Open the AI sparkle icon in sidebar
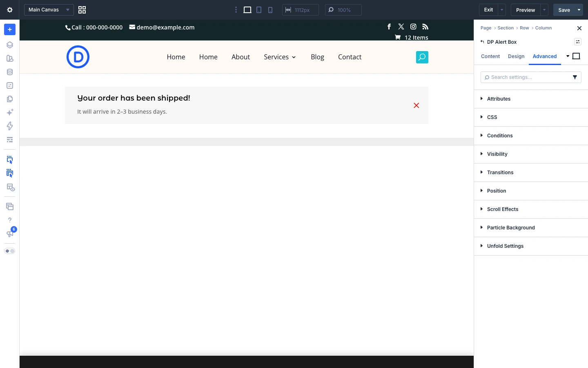This screenshot has height=368, width=588. (x=10, y=112)
